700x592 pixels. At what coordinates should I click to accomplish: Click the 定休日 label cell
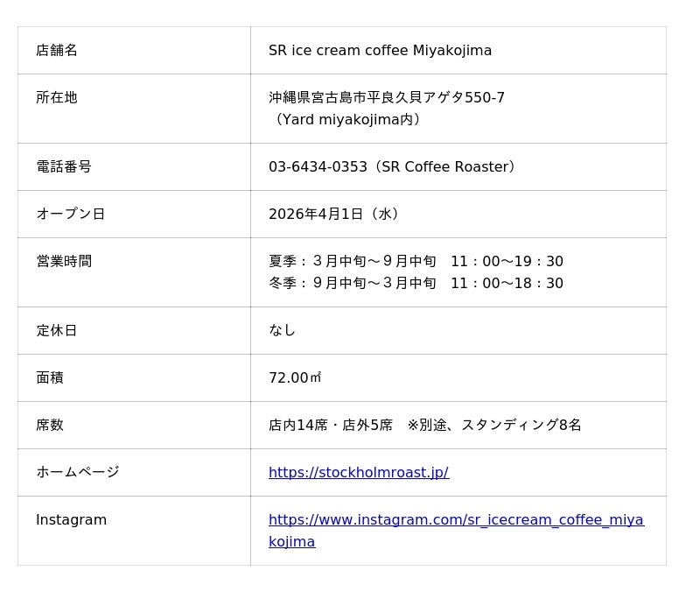click(57, 331)
